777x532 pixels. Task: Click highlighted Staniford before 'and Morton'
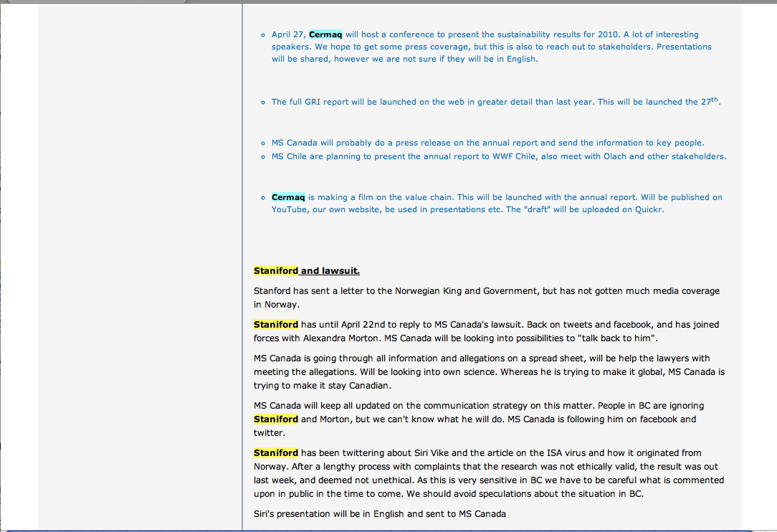click(x=275, y=419)
